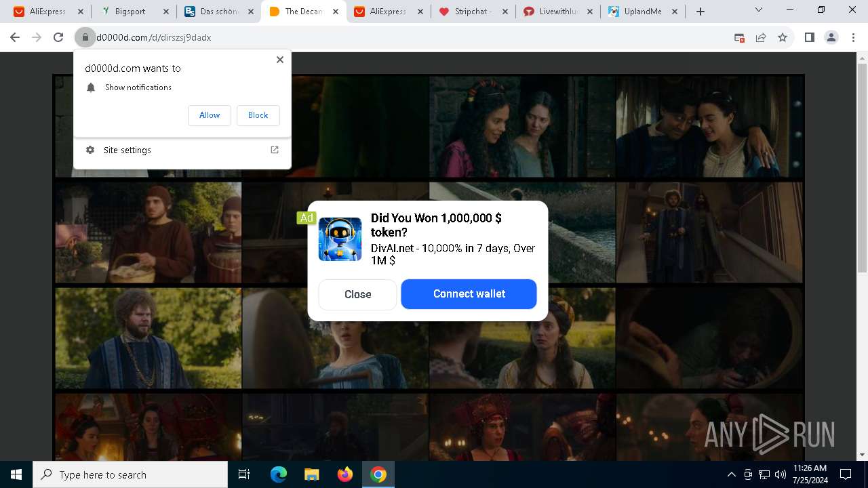Open File Explorer from taskbar
Screen dimensions: 868x488
311,474
